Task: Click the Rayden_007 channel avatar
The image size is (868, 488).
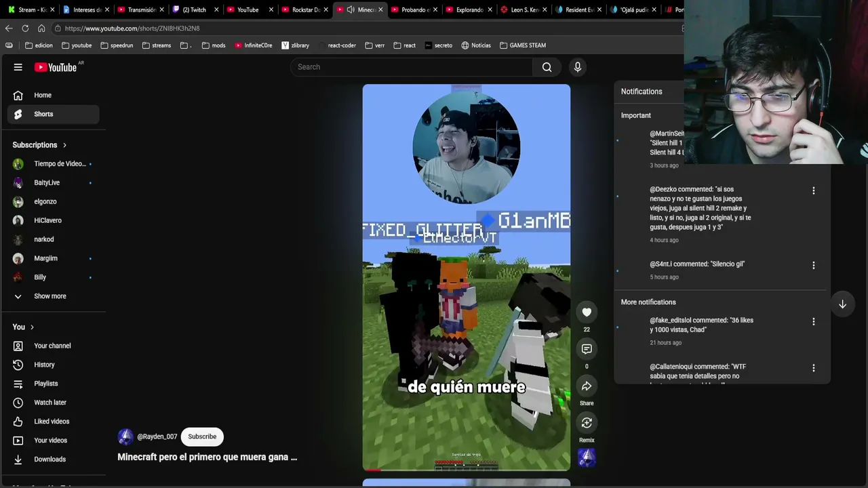Action: pos(125,436)
